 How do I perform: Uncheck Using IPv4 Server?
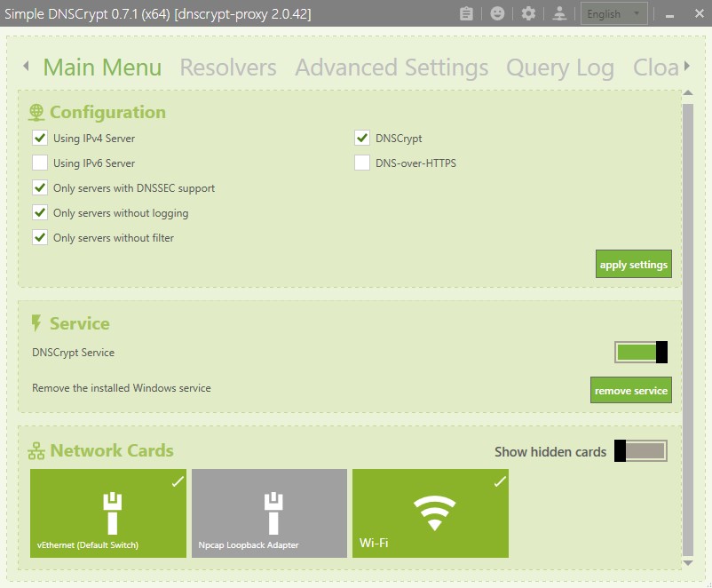point(40,138)
